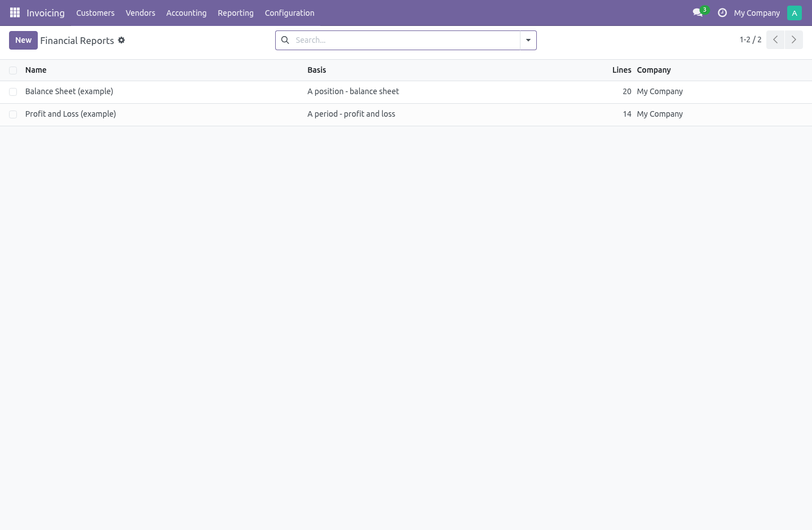Open the gear actions menu beside Financial Reports
The height and width of the screenshot is (530, 812).
pos(121,40)
